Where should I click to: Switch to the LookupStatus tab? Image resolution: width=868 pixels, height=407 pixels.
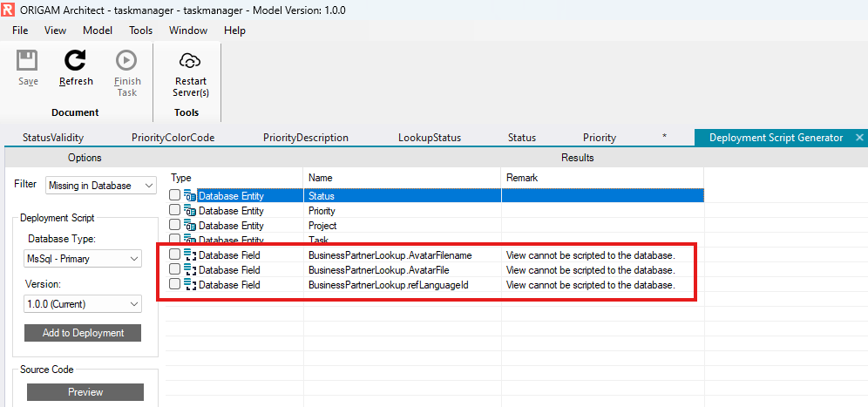pyautogui.click(x=430, y=138)
